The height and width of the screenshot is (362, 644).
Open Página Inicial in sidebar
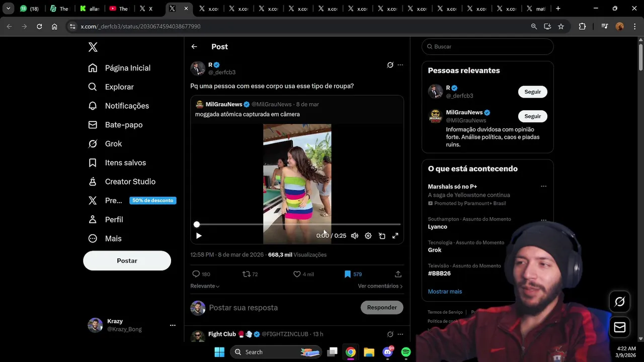(119, 68)
